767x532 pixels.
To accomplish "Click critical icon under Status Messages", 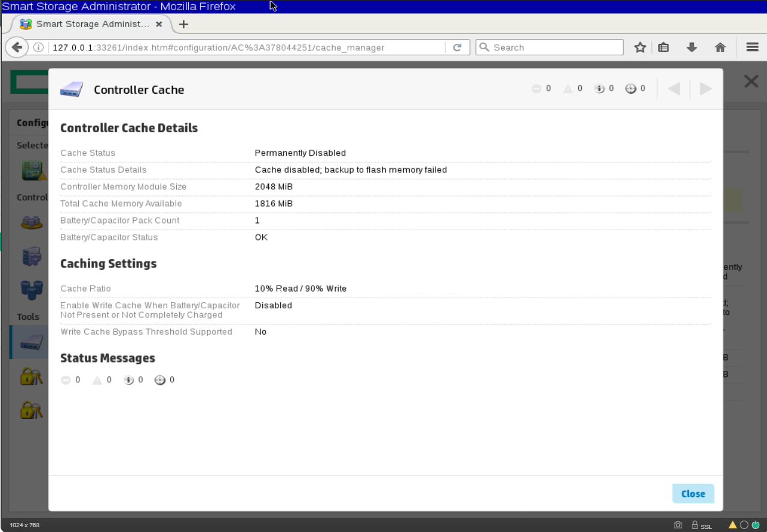I will pos(66,380).
